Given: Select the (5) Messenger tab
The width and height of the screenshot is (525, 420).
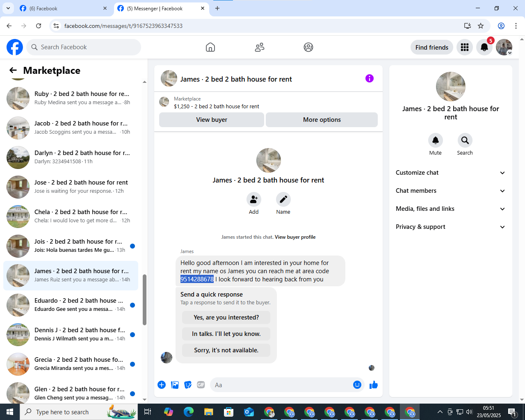Looking at the screenshot, I should 161,8.
